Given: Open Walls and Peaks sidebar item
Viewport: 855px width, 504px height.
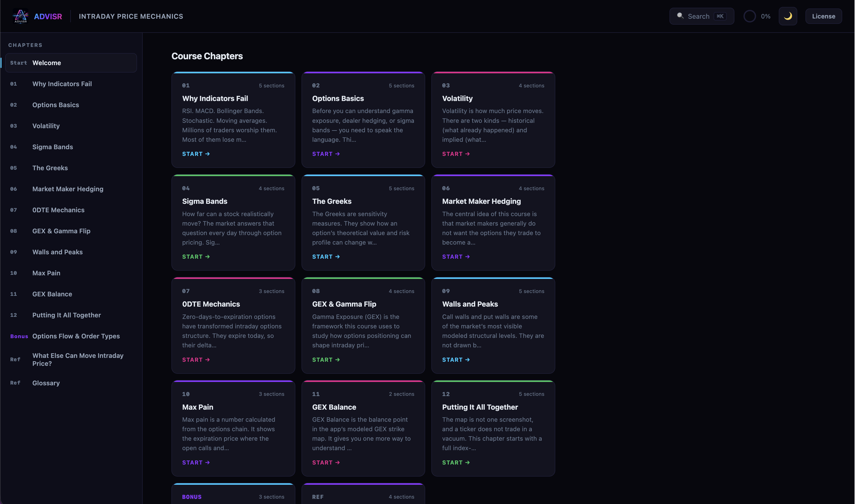Looking at the screenshot, I should 71,252.
